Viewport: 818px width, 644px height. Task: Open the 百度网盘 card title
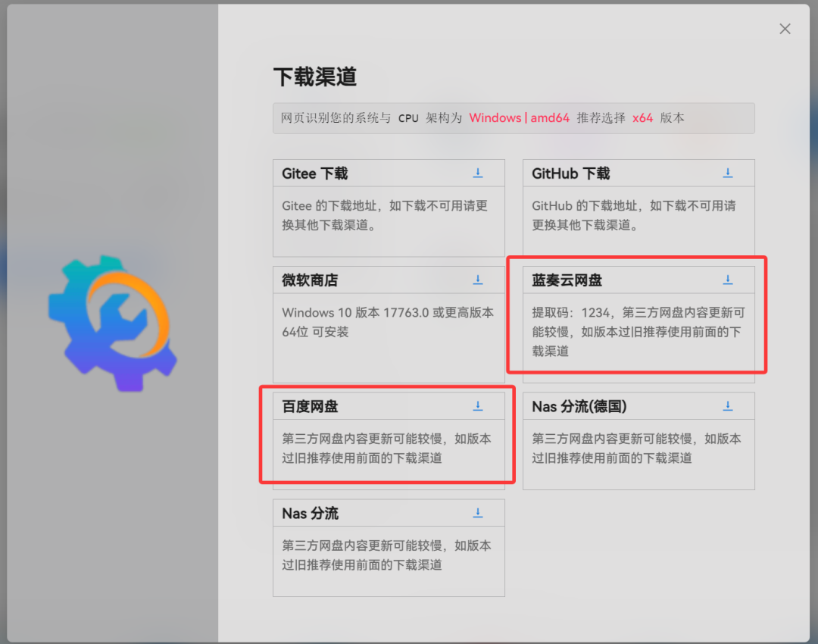310,406
